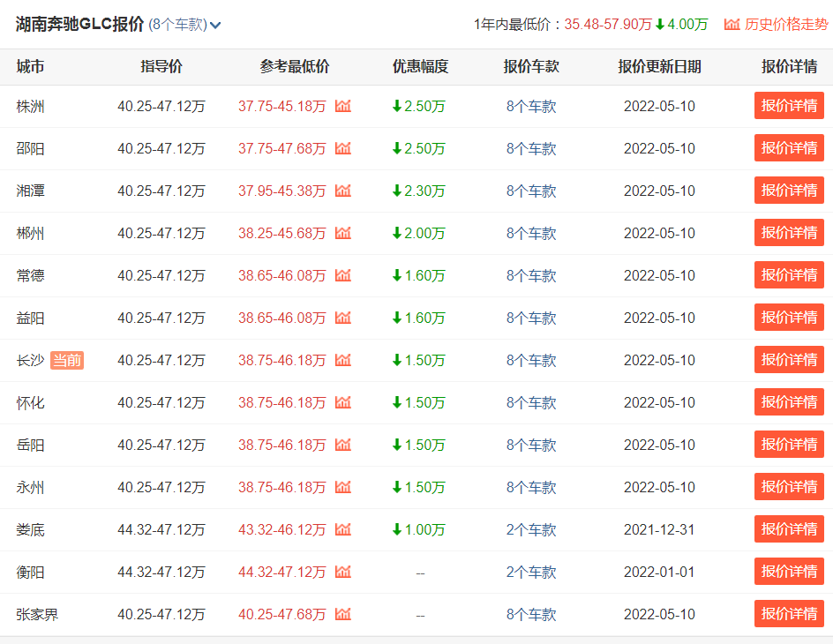Screen dimensions: 833x644
Task: Click 报价详情 button for 长沙
Action: tap(789, 360)
